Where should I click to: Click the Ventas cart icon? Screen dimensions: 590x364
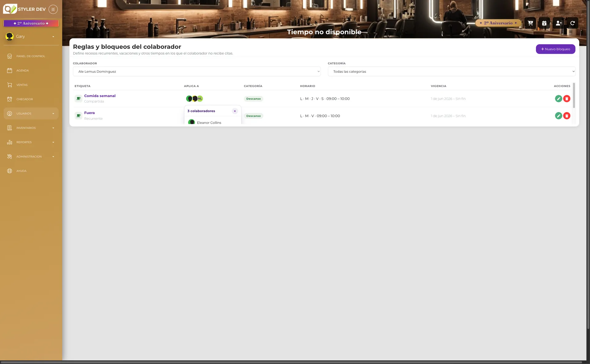[10, 85]
